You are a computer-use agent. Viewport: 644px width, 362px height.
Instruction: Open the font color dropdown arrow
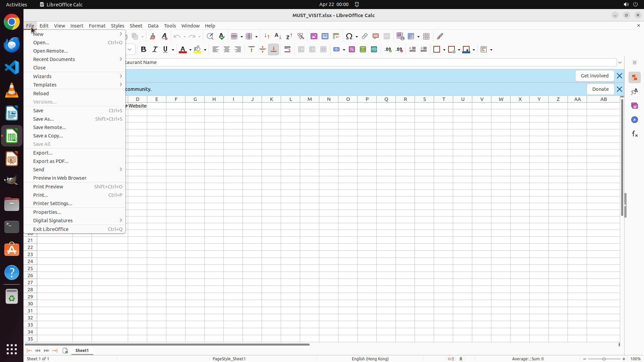point(190,50)
